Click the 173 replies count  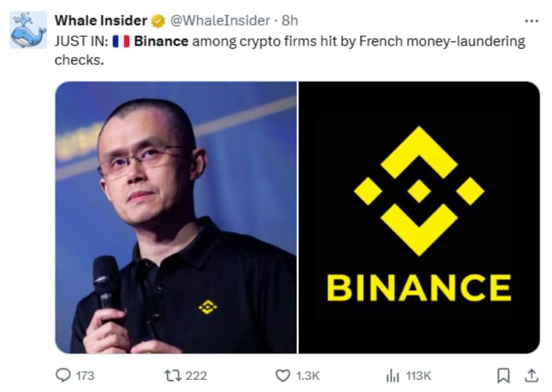85,375
